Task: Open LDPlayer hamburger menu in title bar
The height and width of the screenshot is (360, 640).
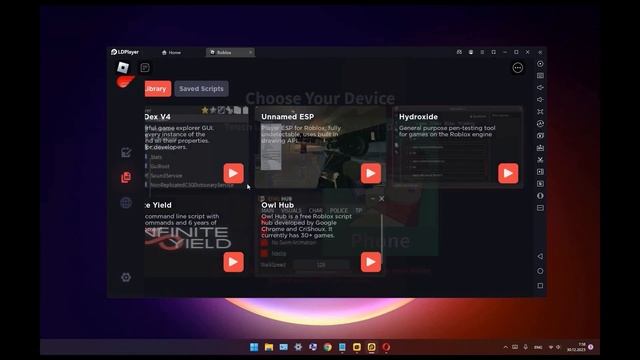Action: pos(482,52)
